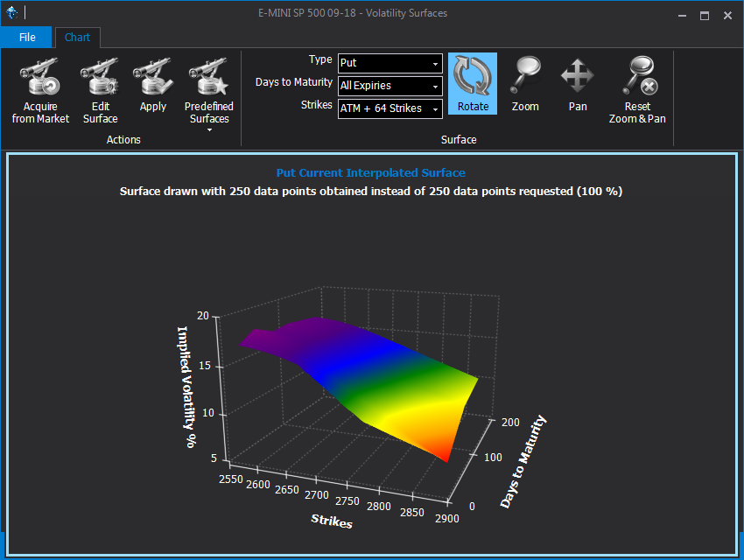
Task: Open the File menu
Action: pos(27,38)
